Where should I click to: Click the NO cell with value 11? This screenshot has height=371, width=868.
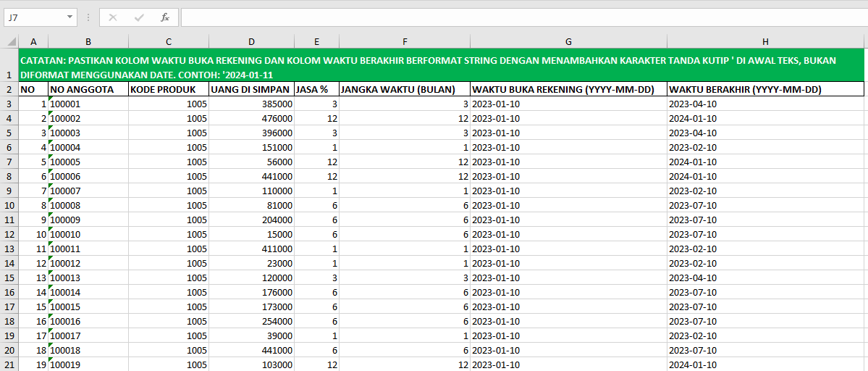[x=33, y=249]
